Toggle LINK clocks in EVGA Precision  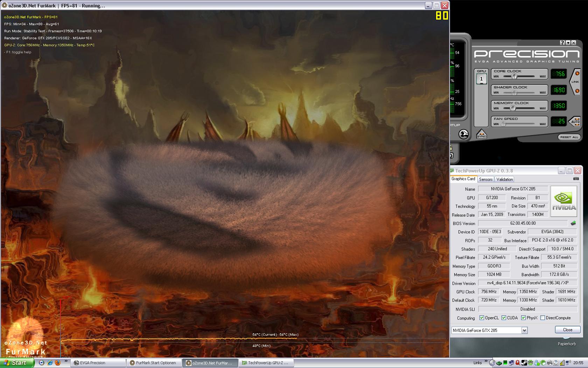[x=575, y=82]
